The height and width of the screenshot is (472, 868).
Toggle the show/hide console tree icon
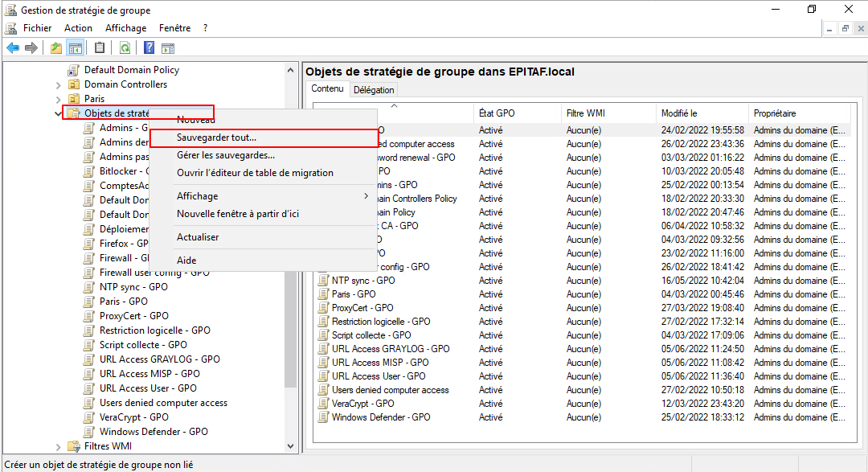pyautogui.click(x=75, y=47)
